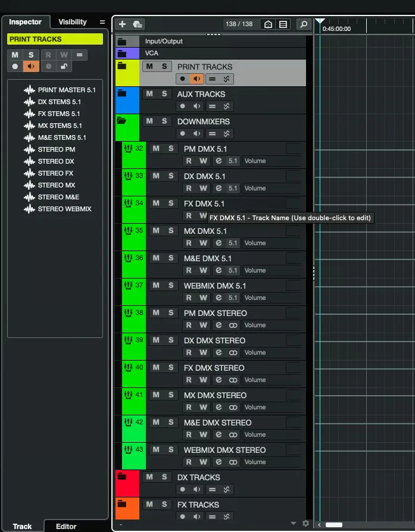Mute the PM DMX 5.1 track

pyautogui.click(x=156, y=148)
